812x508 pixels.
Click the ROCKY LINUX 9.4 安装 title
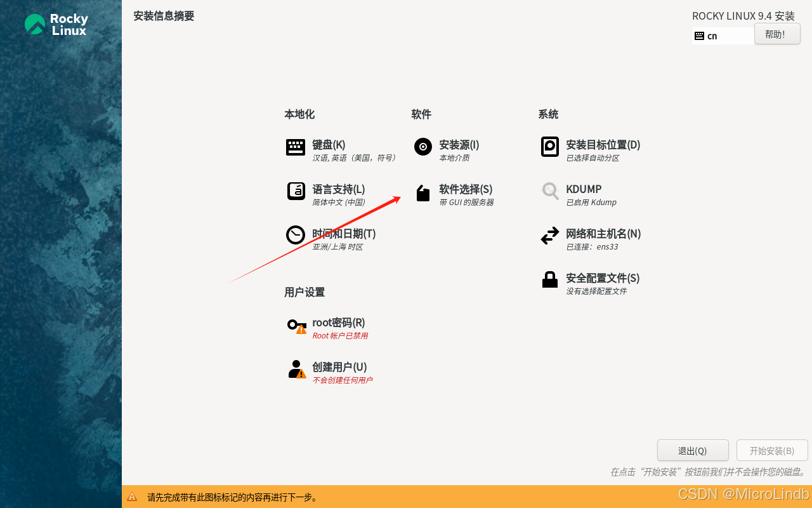(743, 16)
